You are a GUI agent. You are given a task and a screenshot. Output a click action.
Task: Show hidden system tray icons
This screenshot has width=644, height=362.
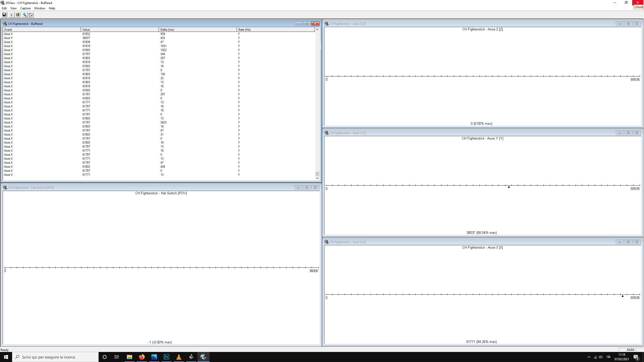589,357
